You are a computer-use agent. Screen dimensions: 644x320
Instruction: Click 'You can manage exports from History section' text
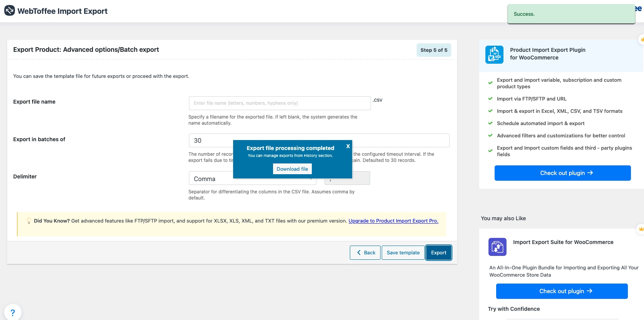coord(290,156)
